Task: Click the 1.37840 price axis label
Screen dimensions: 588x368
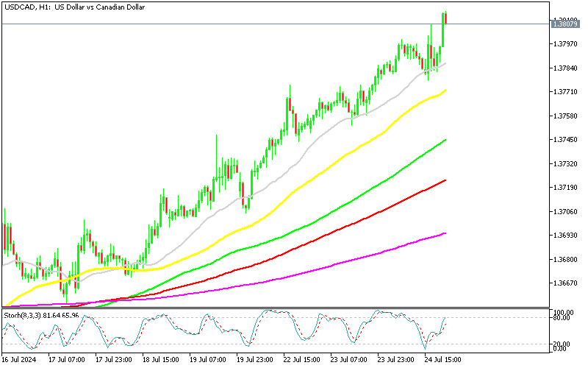Action: (x=565, y=68)
